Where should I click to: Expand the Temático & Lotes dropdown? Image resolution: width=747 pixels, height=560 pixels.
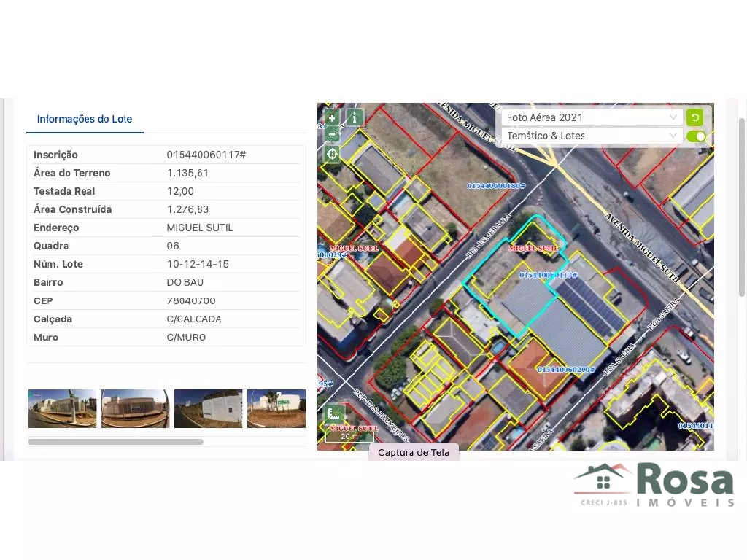point(591,136)
